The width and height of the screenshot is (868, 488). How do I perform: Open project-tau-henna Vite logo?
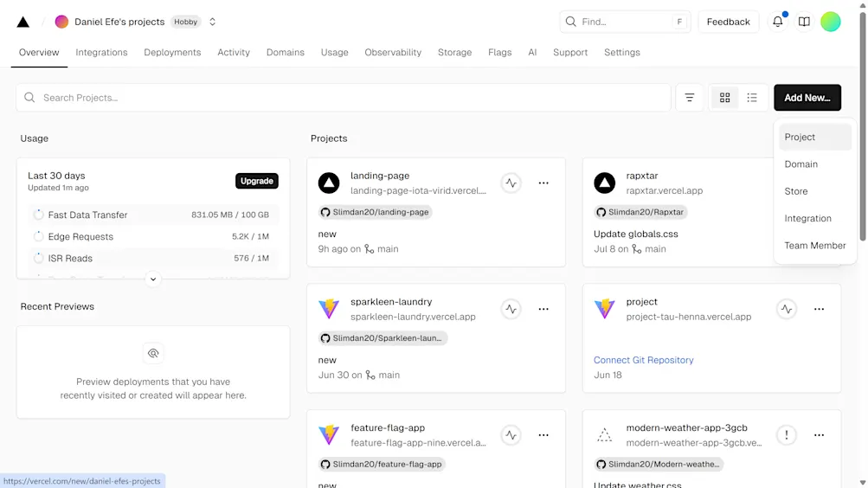tap(605, 309)
